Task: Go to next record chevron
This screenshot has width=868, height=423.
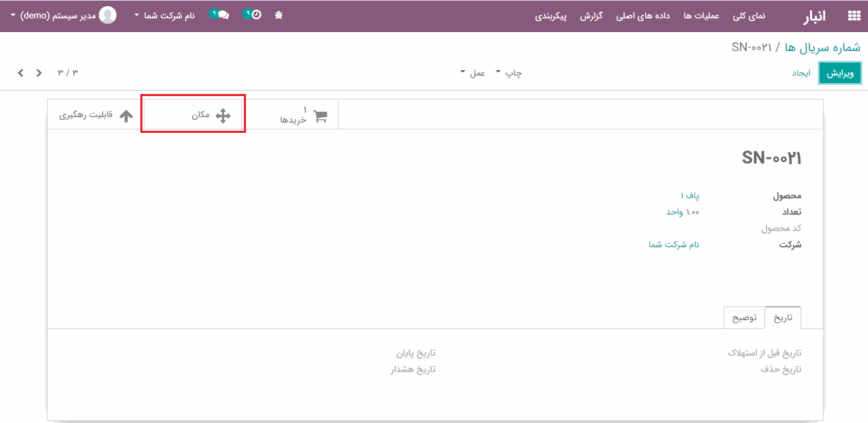Action: click(x=20, y=72)
